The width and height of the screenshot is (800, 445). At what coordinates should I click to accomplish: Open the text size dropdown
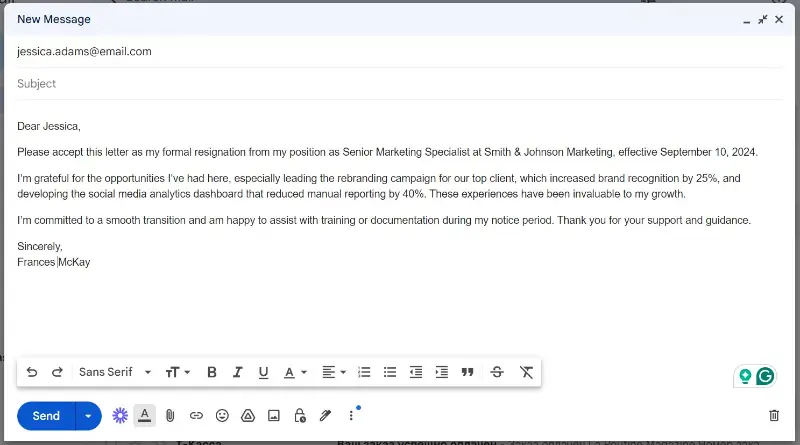178,372
